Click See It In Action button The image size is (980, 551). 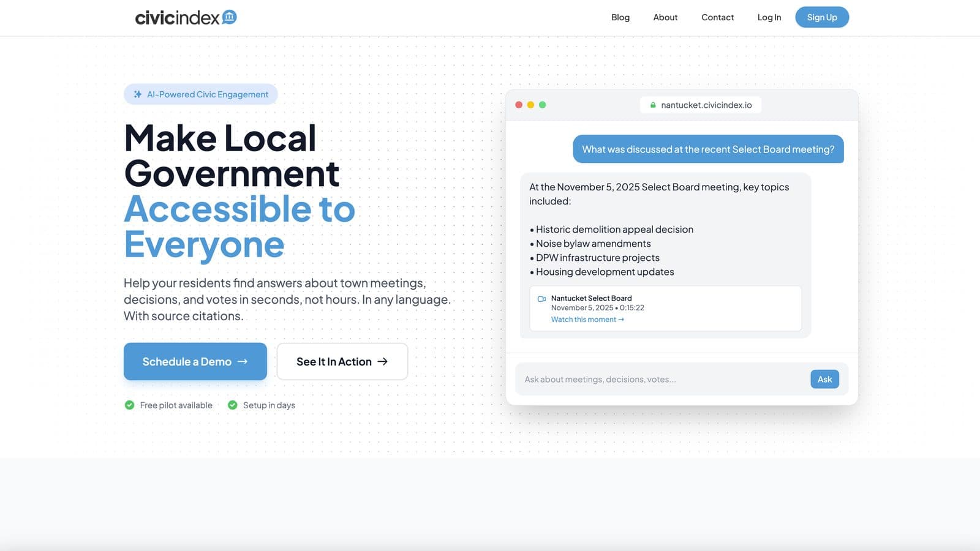pos(342,361)
